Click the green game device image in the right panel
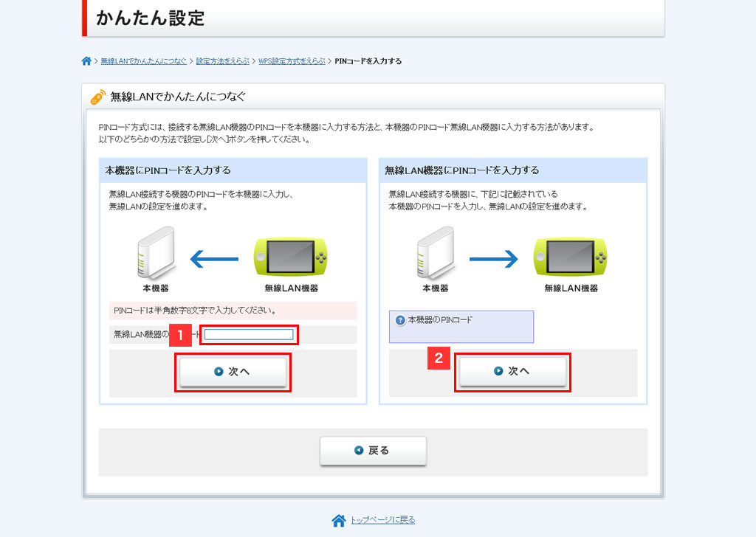Image resolution: width=756 pixels, height=537 pixels. click(x=570, y=257)
